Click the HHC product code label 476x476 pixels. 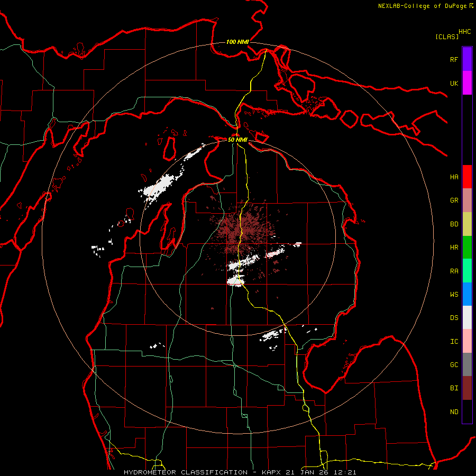[465, 32]
